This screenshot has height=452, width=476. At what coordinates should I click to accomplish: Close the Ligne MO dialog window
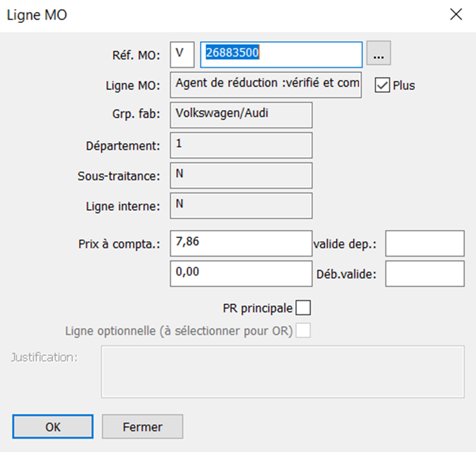click(x=456, y=15)
